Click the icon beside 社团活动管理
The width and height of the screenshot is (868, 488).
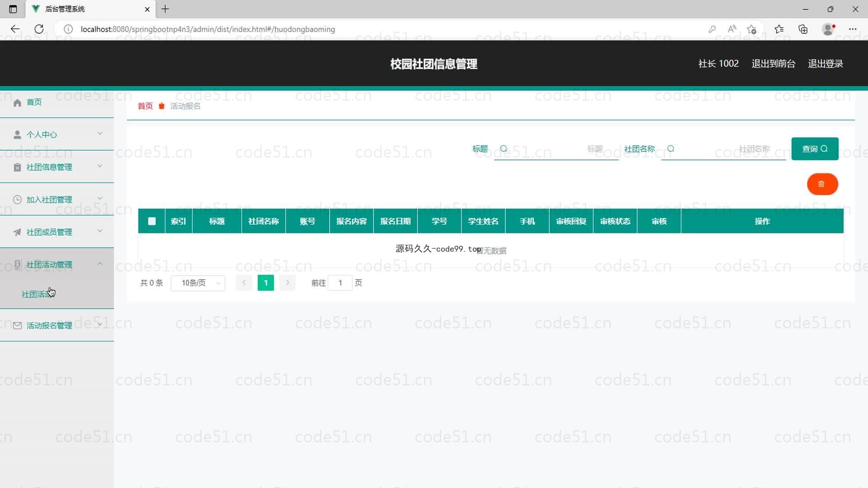[17, 264]
